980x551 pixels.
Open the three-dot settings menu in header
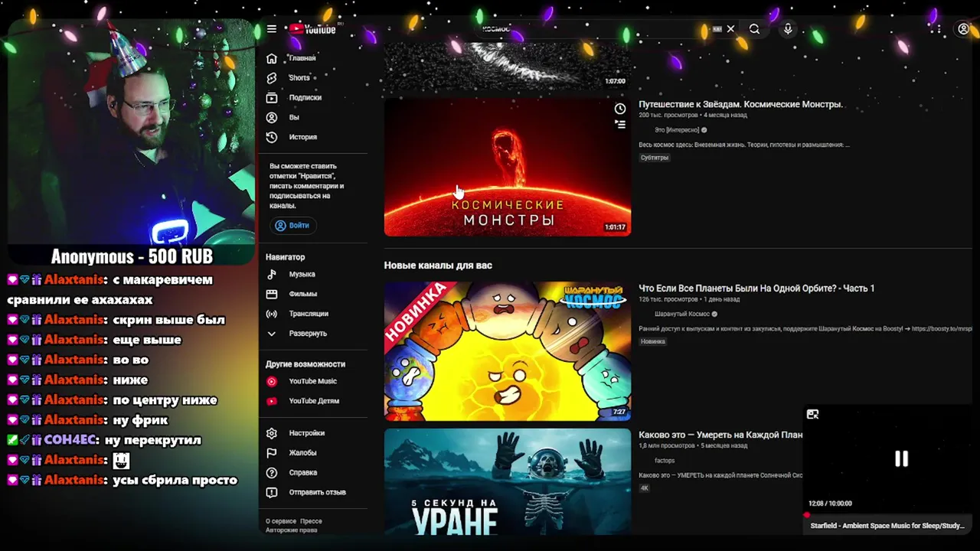939,29
